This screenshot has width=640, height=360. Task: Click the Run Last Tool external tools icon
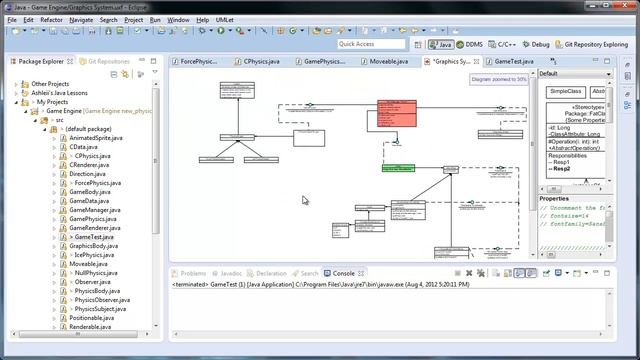(240, 31)
